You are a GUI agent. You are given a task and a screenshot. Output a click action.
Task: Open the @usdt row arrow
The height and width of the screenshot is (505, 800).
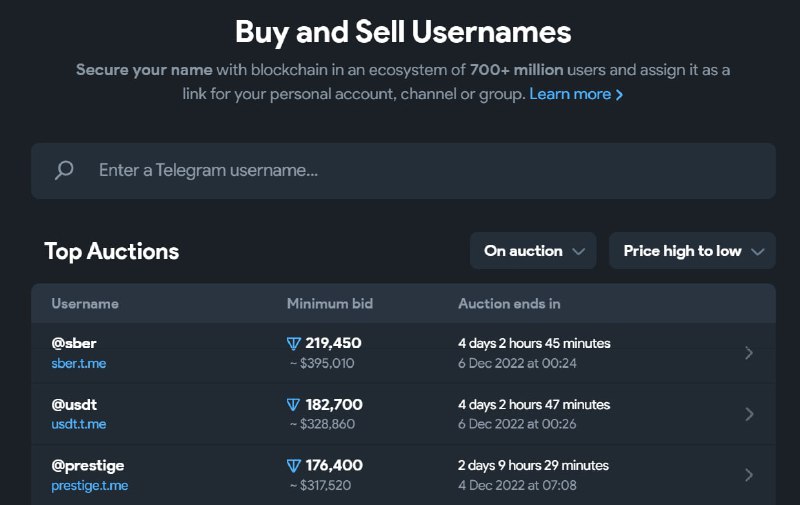pos(749,414)
